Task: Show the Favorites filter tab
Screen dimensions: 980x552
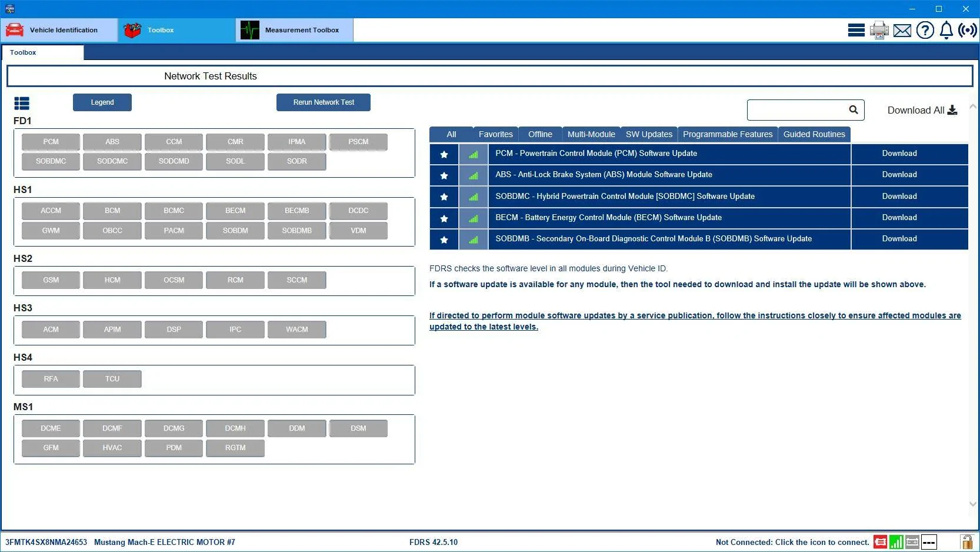Action: [x=495, y=134]
